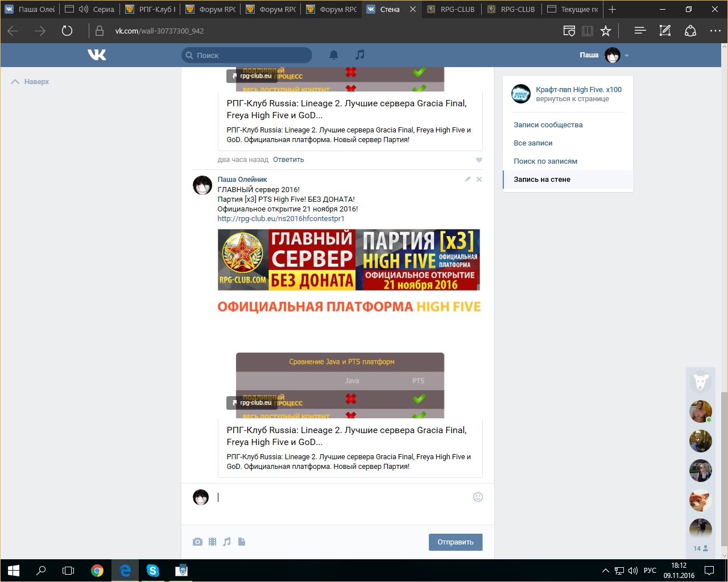Show hidden system tray icons
This screenshot has width=728, height=582.
coord(606,571)
